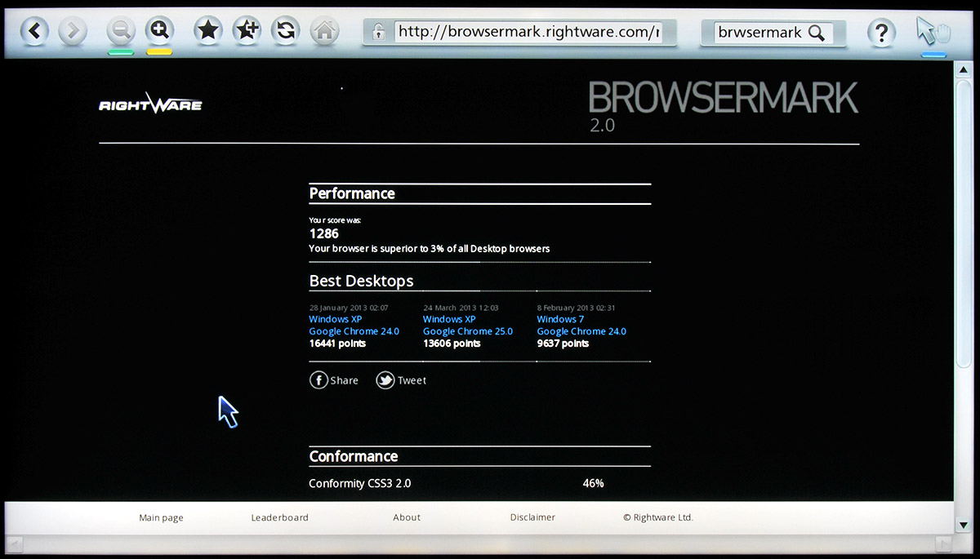980x559 pixels.
Task: Zoom in with the plus magnifier
Action: tap(159, 31)
